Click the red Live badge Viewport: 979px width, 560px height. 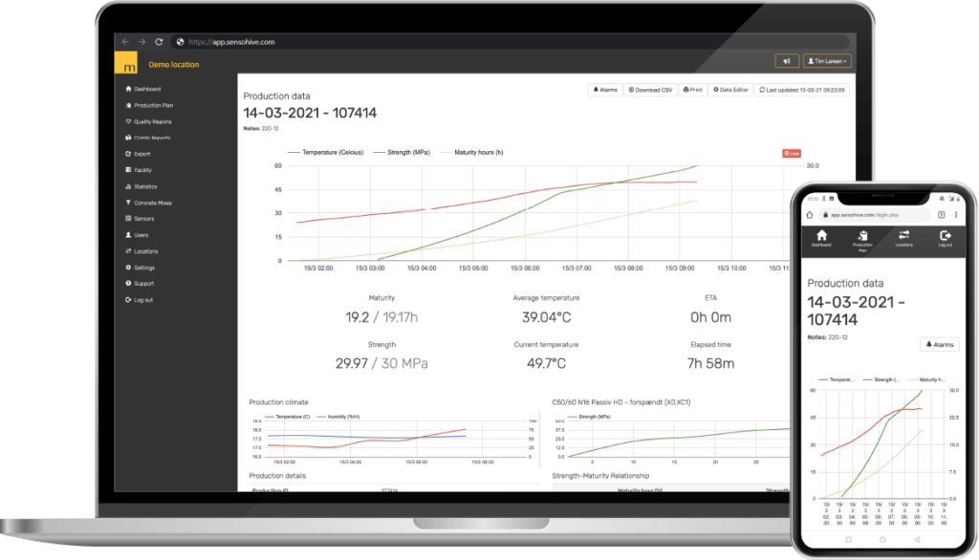pos(791,153)
